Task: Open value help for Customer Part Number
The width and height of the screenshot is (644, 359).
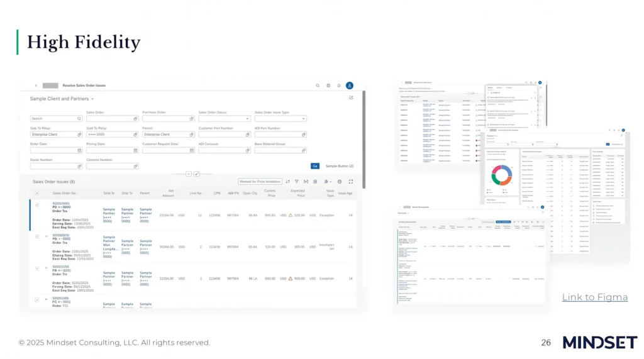Action: (248, 135)
